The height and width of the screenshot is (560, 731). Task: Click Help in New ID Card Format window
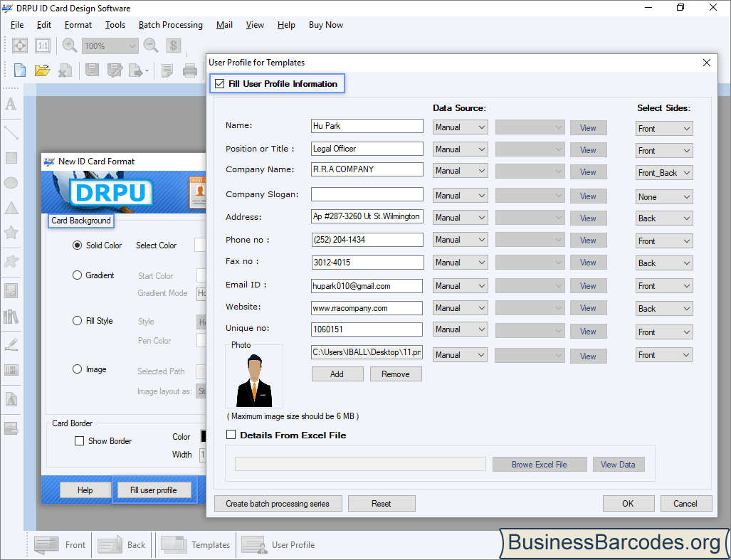pyautogui.click(x=85, y=490)
